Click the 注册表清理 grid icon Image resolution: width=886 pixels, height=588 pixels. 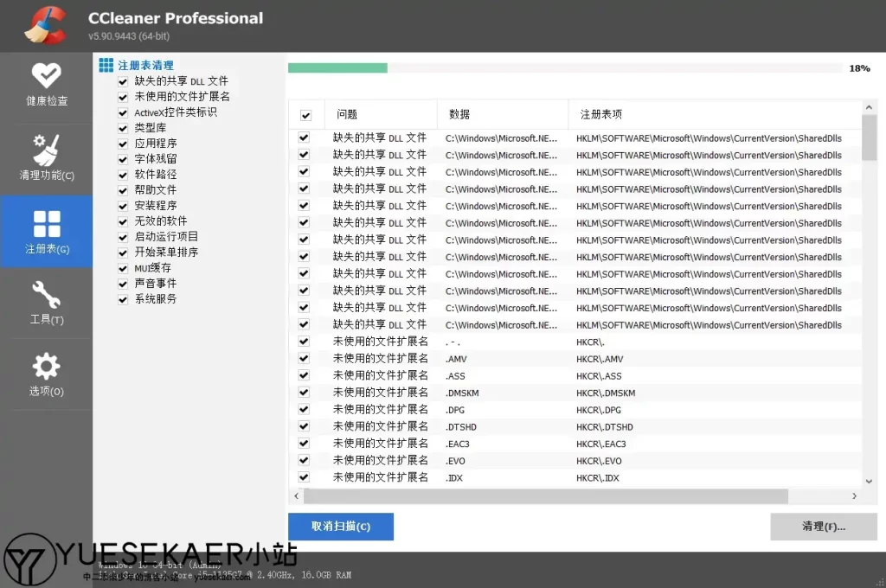106,65
